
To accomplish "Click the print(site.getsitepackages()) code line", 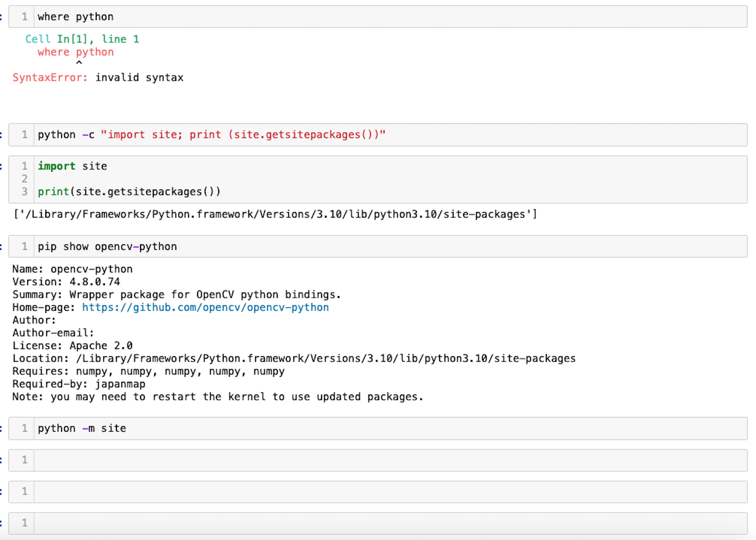I will tap(129, 192).
